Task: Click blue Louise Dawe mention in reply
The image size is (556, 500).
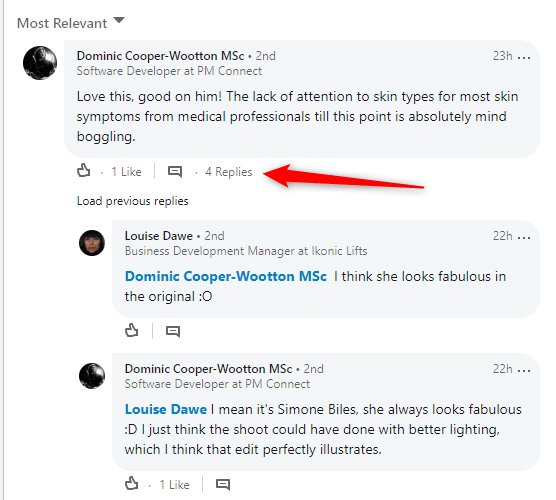Action: coord(166,410)
